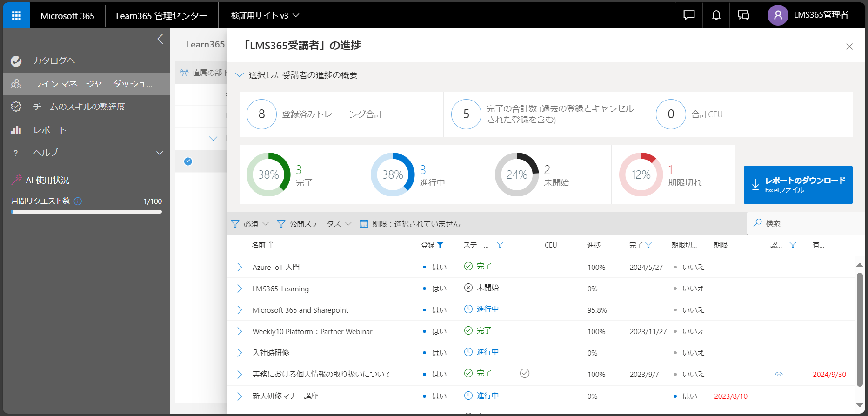868x416 pixels.
Task: Open the chat bubble icon in top bar
Action: tap(689, 15)
